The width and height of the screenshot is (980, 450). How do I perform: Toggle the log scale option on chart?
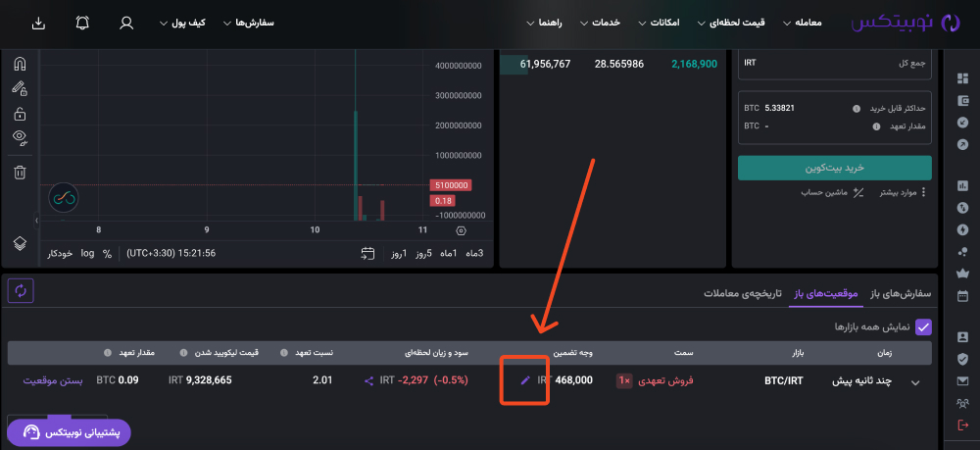click(x=87, y=253)
